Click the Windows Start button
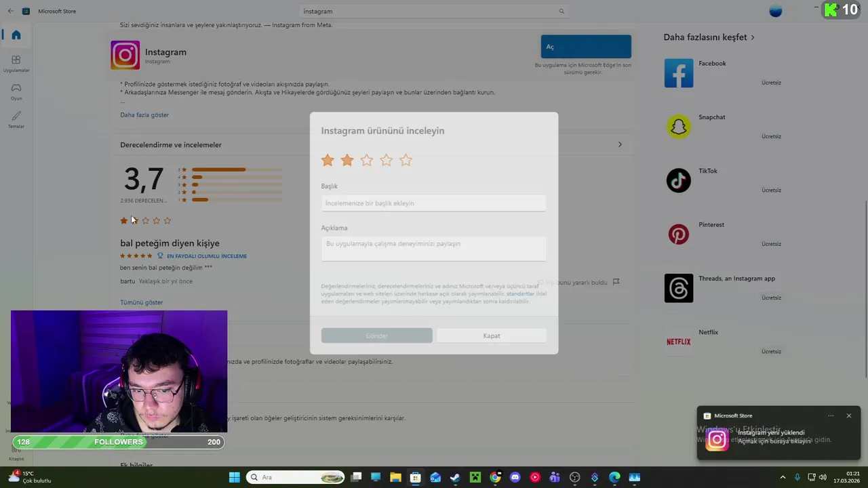Image resolution: width=868 pixels, height=488 pixels. click(234, 477)
